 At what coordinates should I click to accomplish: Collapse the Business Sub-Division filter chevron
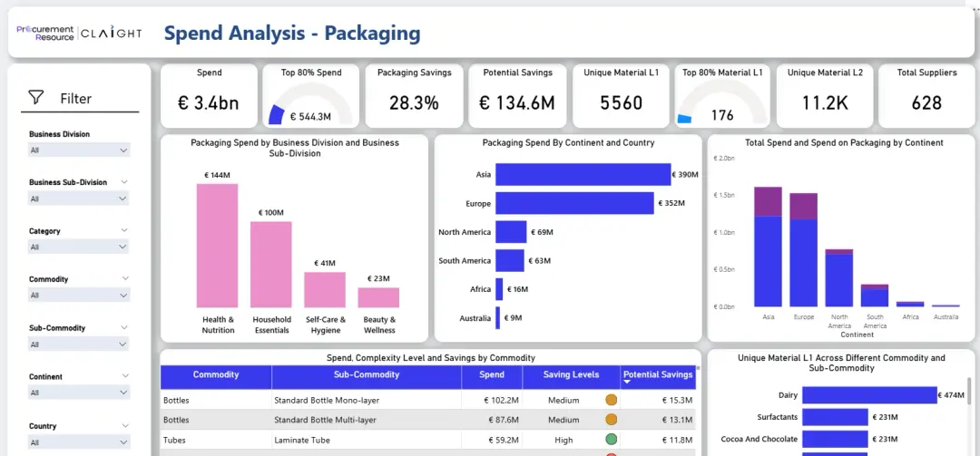[124, 182]
